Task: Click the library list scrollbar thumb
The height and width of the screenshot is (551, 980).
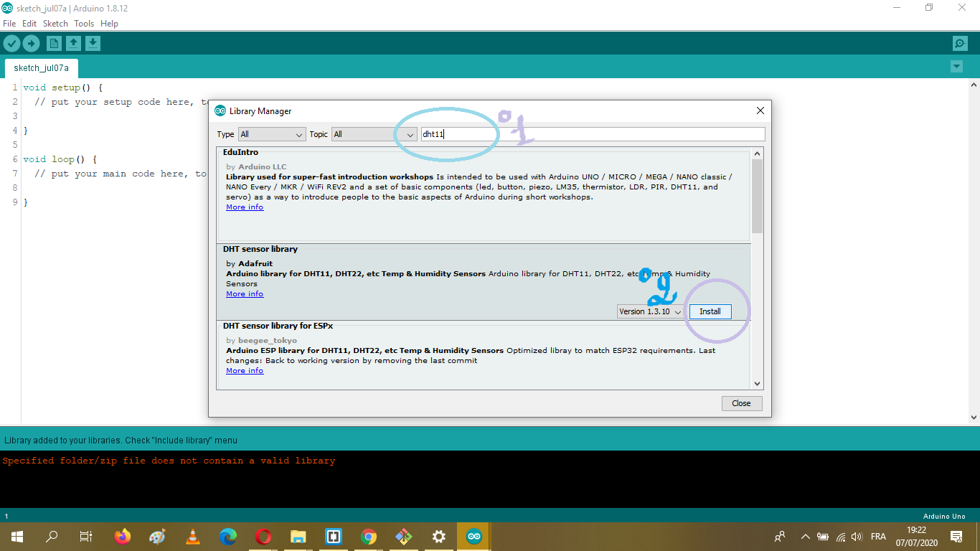Action: click(758, 196)
